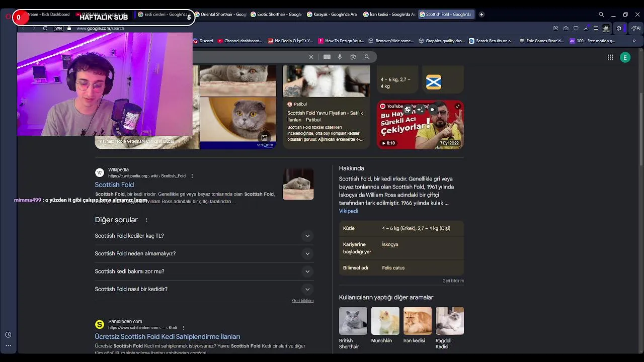644x362 pixels.
Task: Open the three-dot menu next to Wikipedia result
Action: tap(192, 176)
